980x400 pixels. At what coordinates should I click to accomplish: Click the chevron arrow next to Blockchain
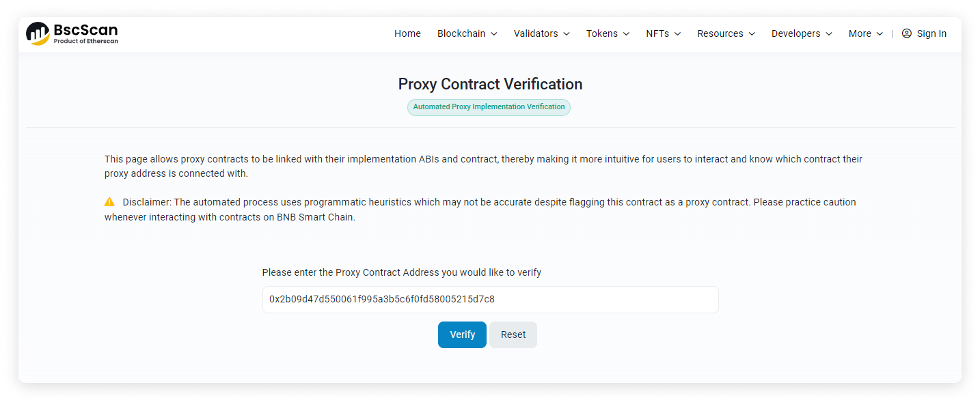(x=493, y=34)
